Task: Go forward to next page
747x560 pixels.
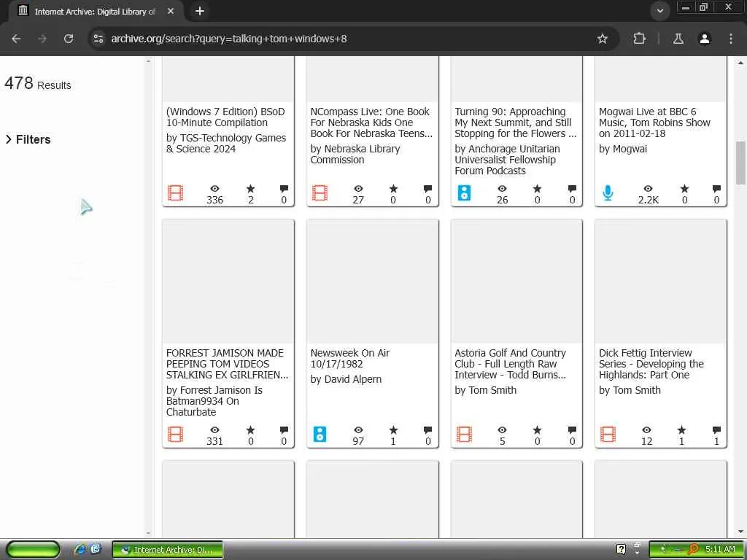Action: (42, 39)
